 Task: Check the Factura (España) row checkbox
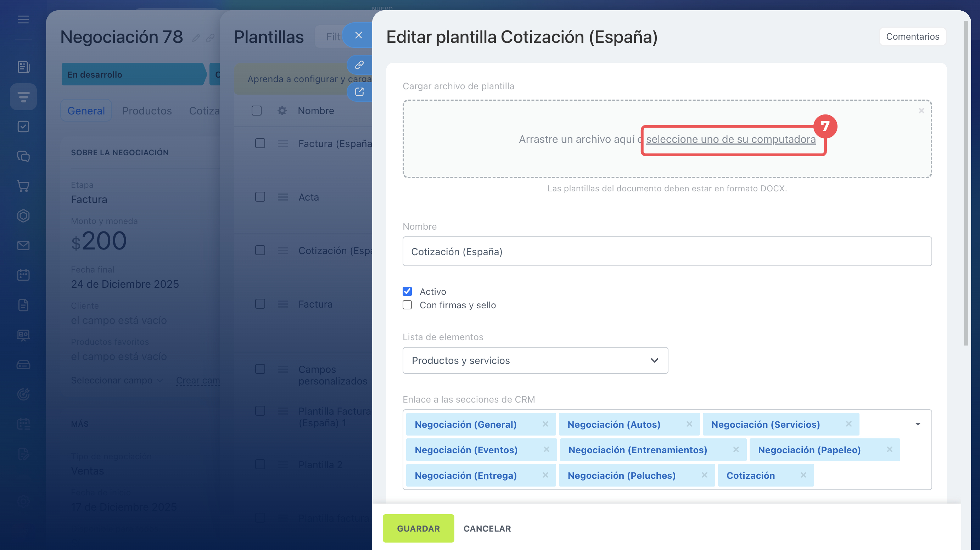(x=260, y=144)
